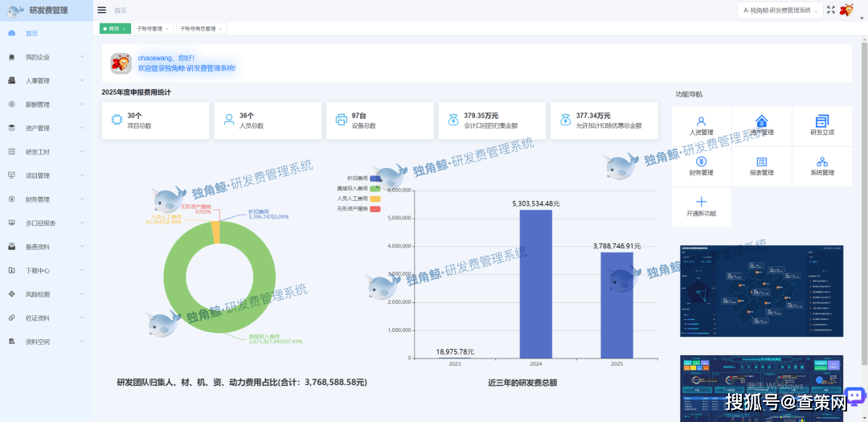Open 报表管理 shortcut icon

click(x=761, y=162)
